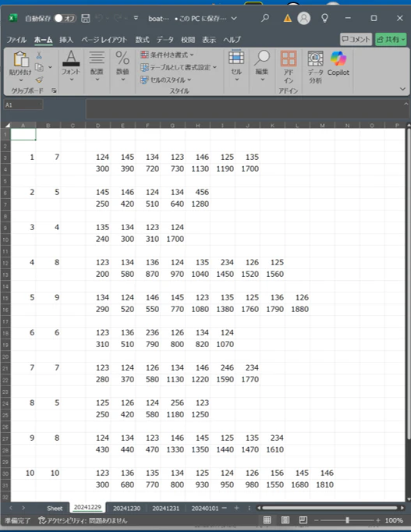Click the lightbulb icon in title bar

(324, 18)
